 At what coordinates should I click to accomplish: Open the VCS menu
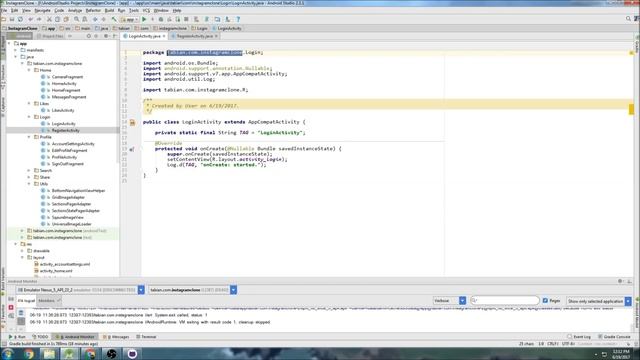(146, 10)
